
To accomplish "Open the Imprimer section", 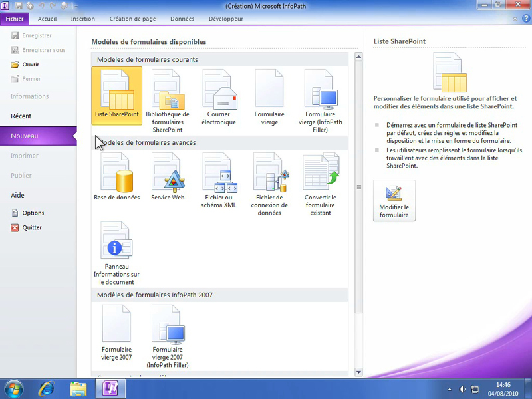I will (x=25, y=156).
